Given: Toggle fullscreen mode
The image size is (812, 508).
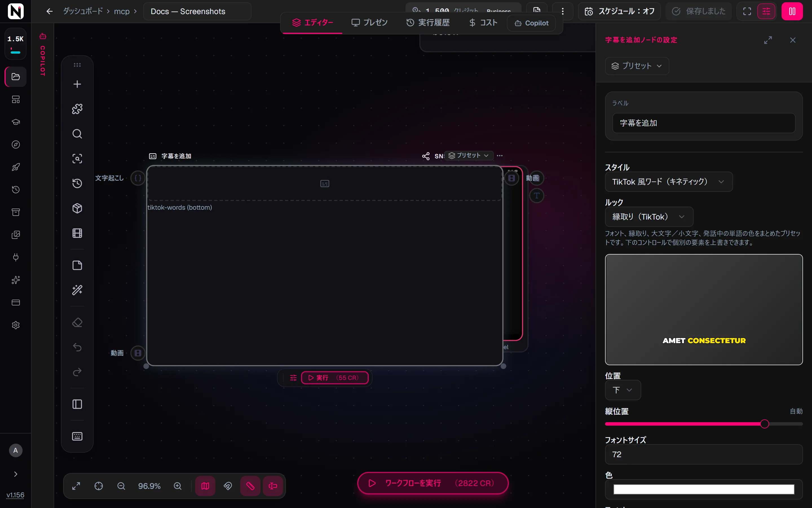Looking at the screenshot, I should 747,11.
